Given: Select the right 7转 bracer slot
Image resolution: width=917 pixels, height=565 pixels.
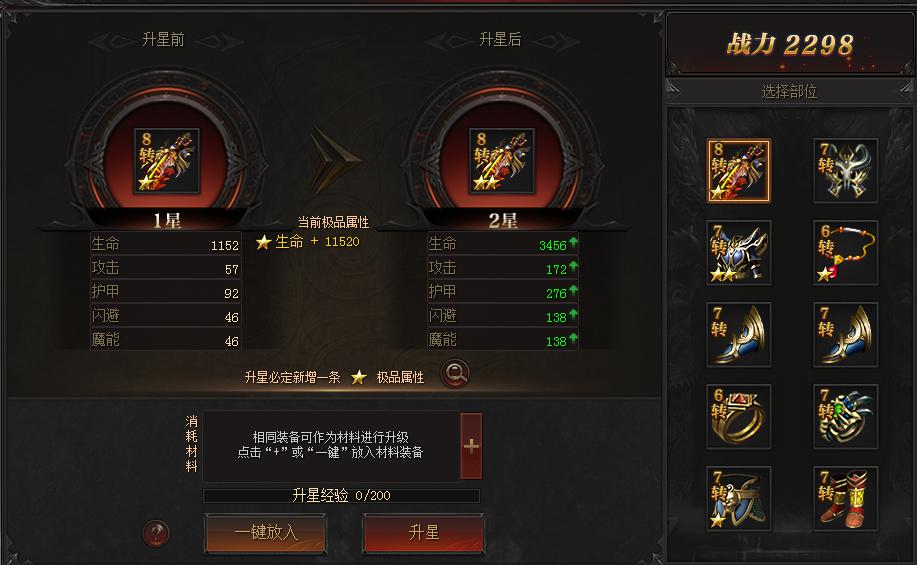Looking at the screenshot, I should (845, 335).
